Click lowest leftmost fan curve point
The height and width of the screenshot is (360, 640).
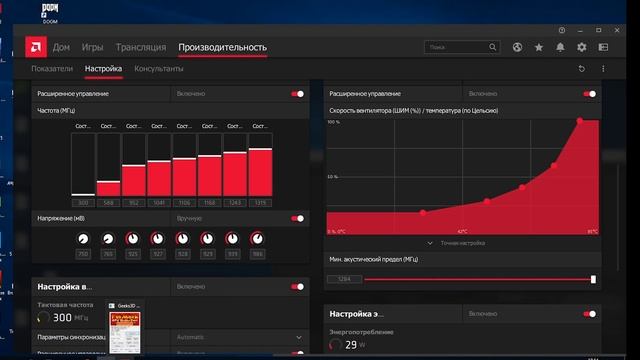coord(423,213)
